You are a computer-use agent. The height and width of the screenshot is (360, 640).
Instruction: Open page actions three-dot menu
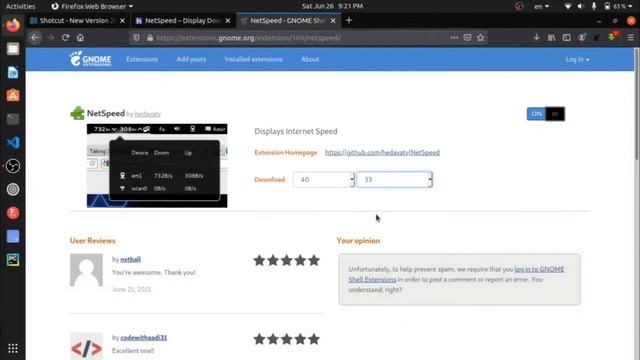454,38
